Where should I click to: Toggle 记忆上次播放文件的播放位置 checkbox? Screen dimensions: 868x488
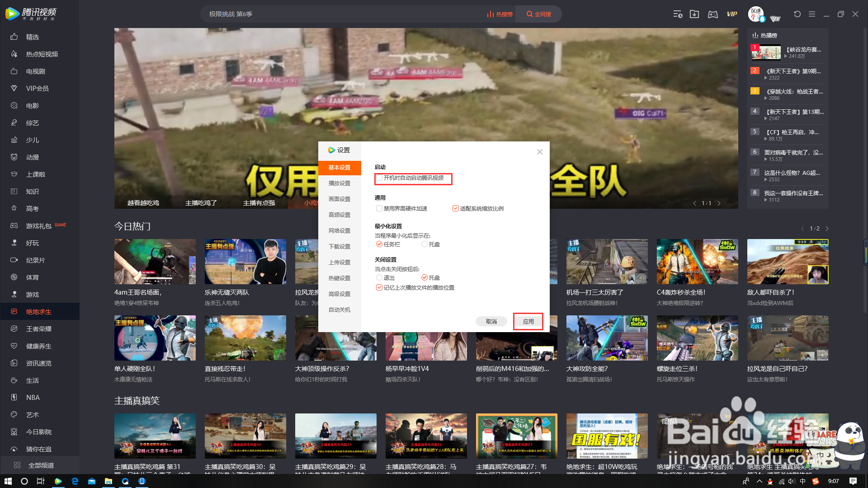(x=379, y=287)
